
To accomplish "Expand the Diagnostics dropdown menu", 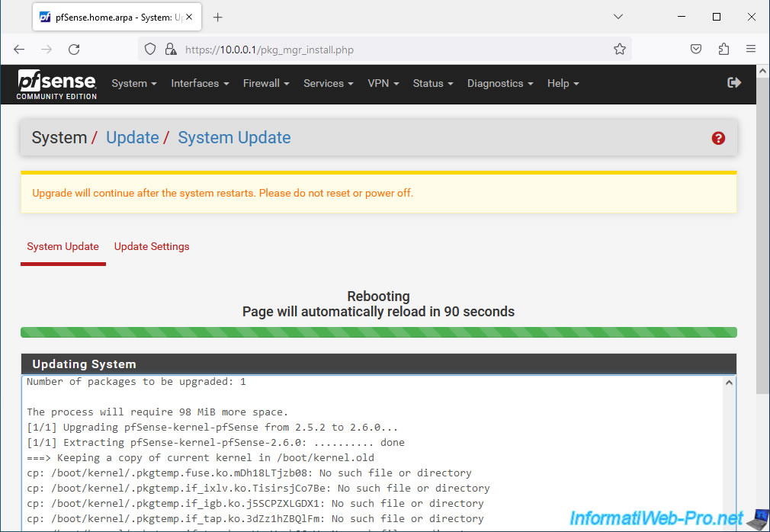I will click(500, 83).
